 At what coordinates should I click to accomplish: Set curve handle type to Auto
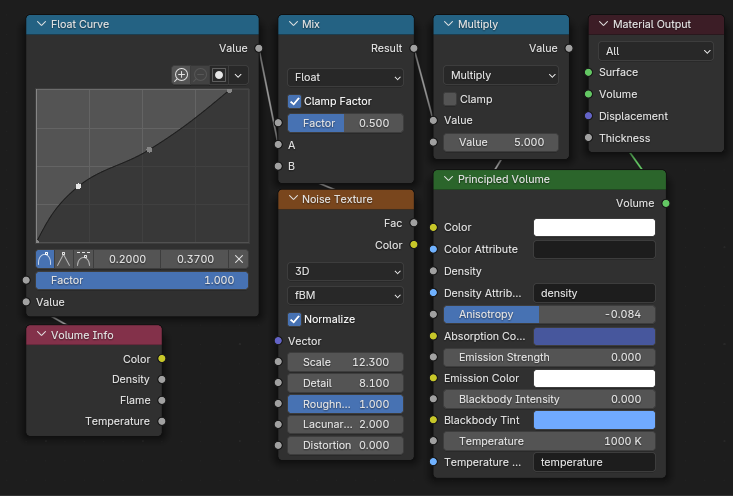pyautogui.click(x=45, y=259)
